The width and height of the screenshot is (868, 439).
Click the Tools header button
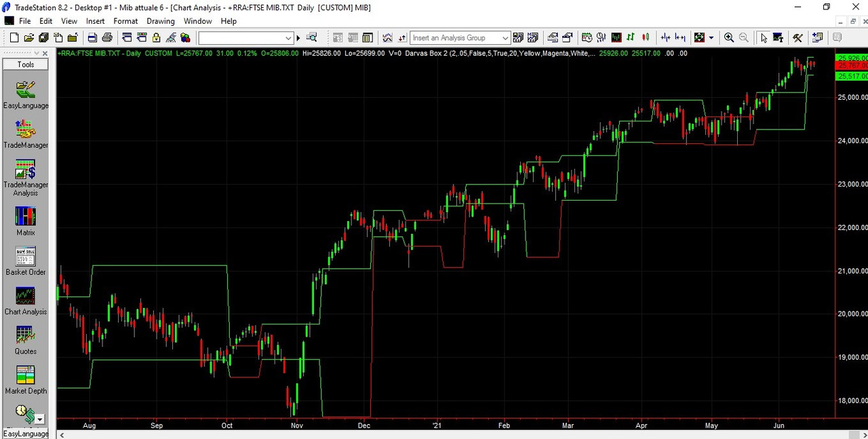[x=26, y=64]
